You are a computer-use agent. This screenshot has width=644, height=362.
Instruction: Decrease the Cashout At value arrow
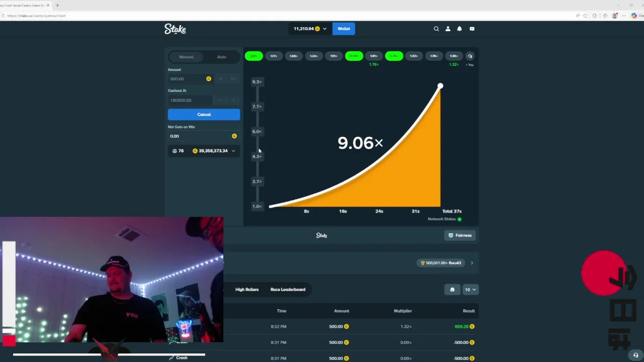pyautogui.click(x=220, y=100)
